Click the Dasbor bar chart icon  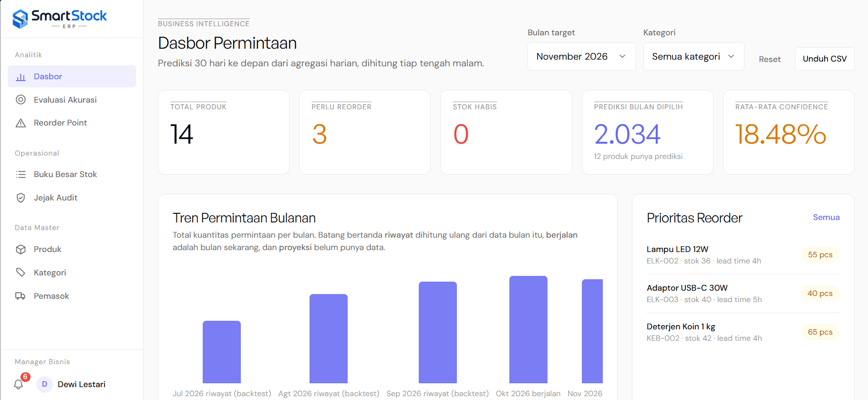(x=21, y=77)
